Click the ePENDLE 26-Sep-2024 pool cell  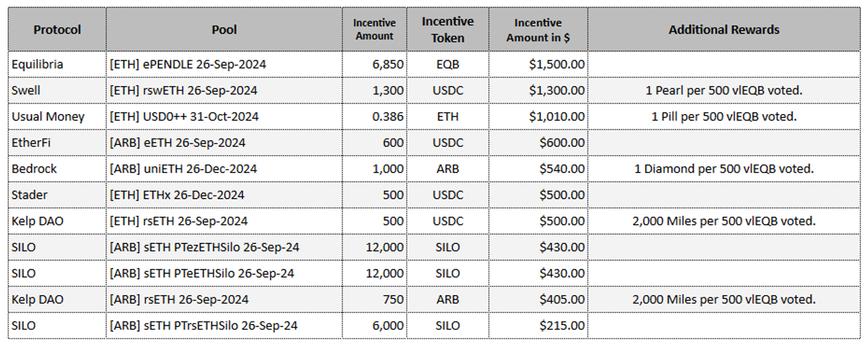[x=188, y=64]
